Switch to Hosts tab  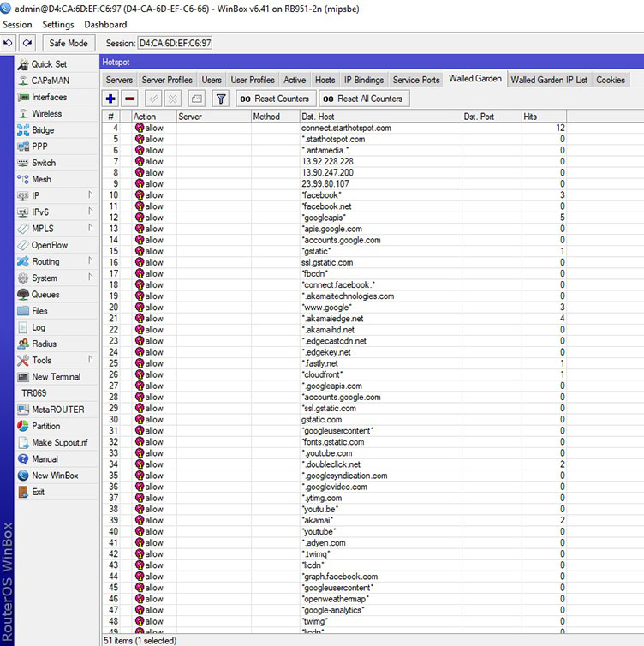[325, 80]
